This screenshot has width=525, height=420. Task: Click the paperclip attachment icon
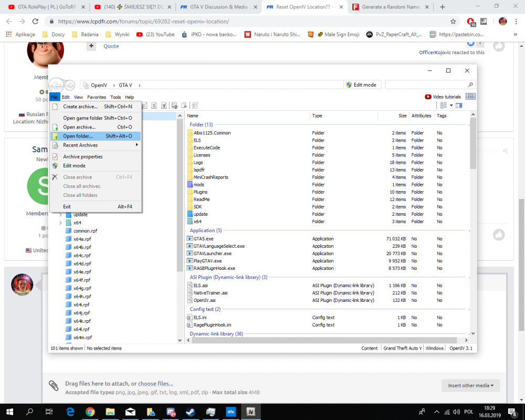[x=54, y=386]
